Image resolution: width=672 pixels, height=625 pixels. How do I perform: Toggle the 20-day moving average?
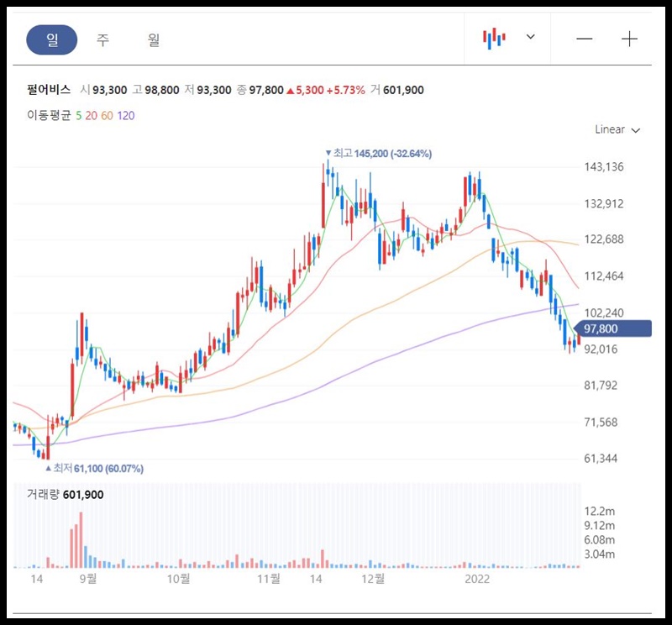(91, 116)
